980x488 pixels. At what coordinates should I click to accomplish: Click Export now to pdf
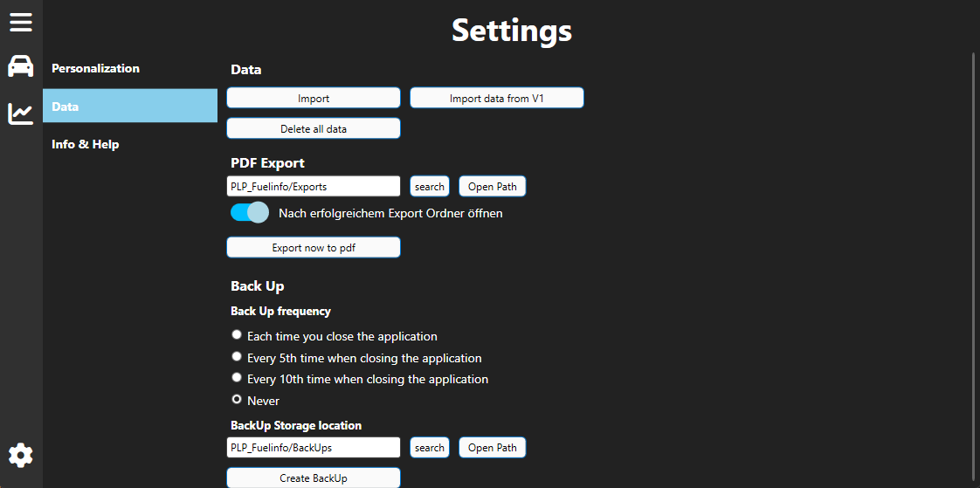313,247
